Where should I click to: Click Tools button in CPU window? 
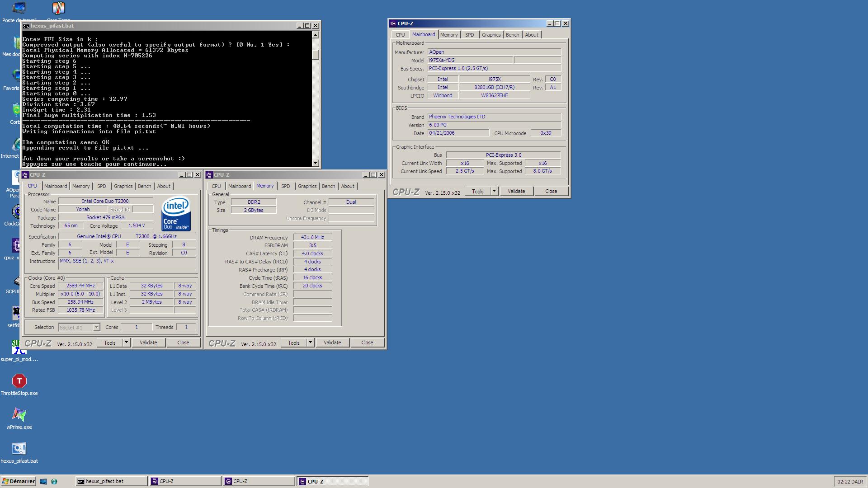point(110,343)
